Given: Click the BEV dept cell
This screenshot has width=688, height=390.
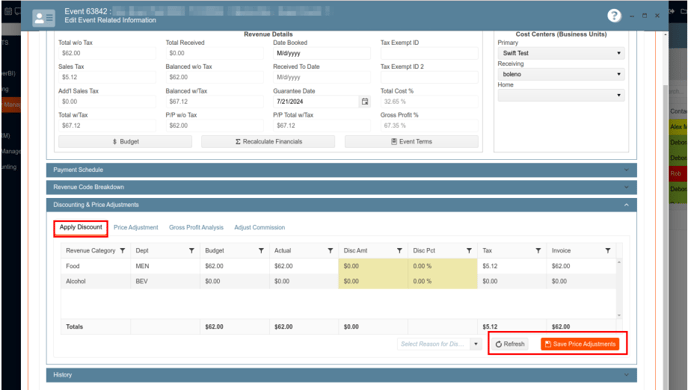Looking at the screenshot, I should [165, 281].
